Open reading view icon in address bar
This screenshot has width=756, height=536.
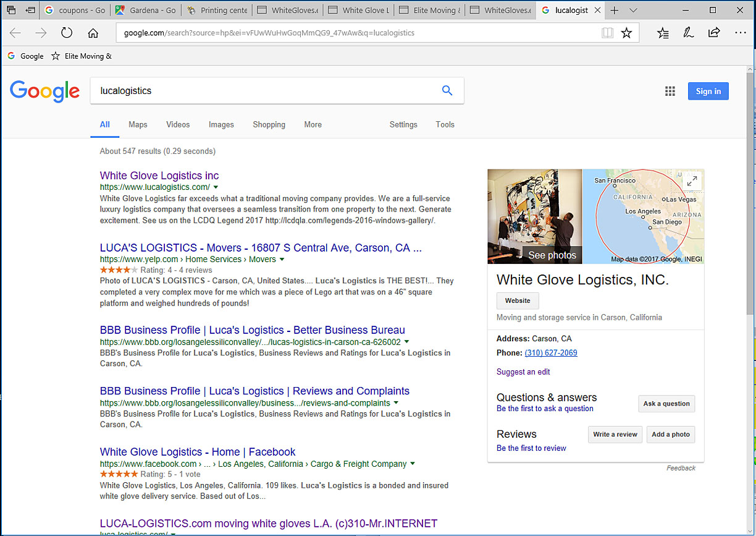point(607,33)
